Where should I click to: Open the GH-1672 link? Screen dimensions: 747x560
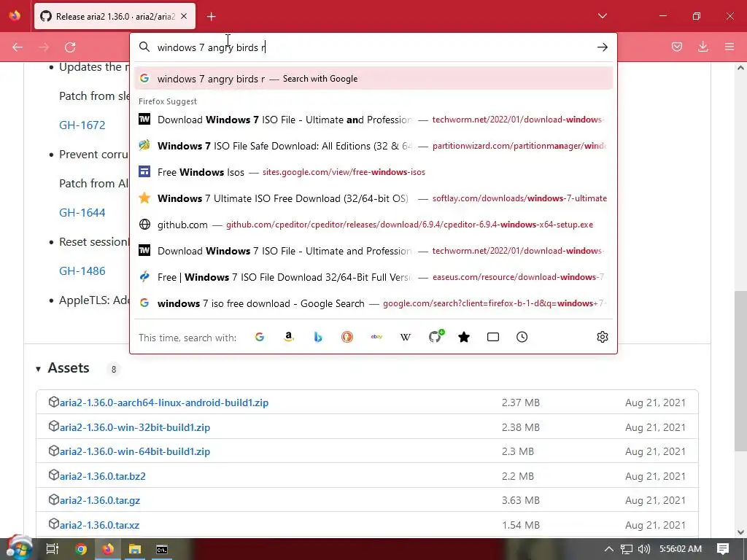coord(82,125)
